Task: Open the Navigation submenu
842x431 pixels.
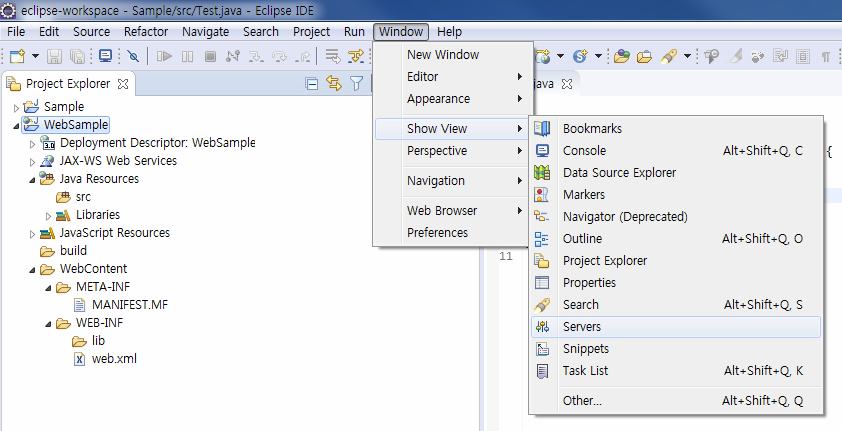Action: pos(452,181)
